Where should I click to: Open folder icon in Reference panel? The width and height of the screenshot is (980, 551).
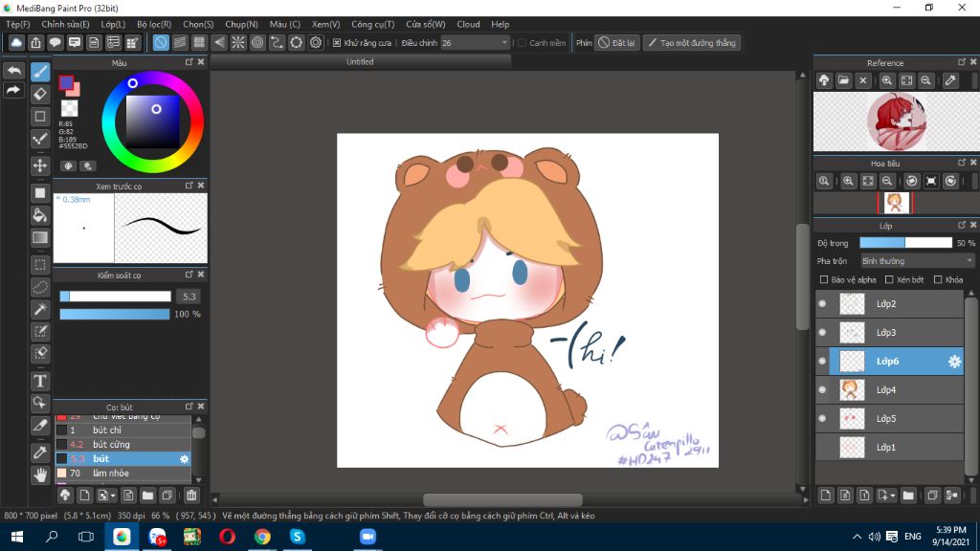[844, 80]
